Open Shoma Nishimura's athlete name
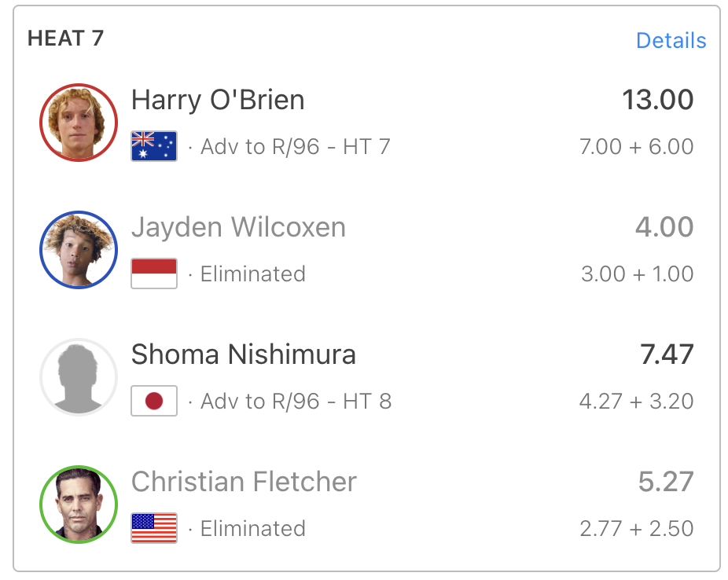 pos(243,355)
